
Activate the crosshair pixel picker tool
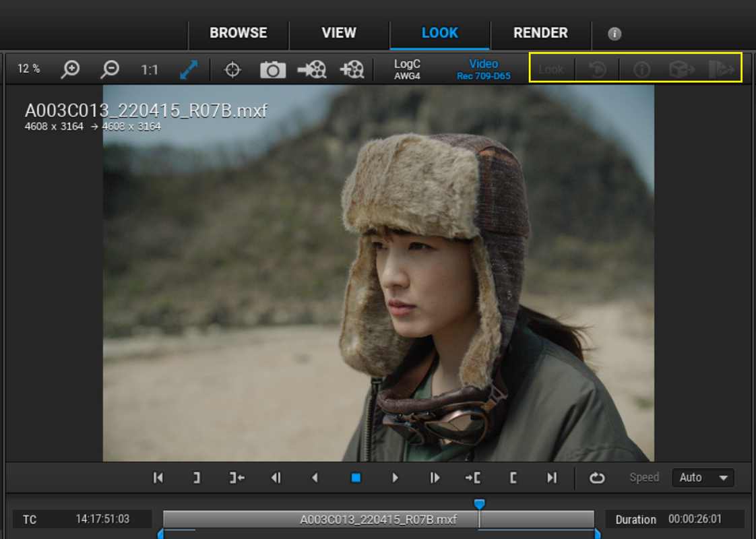[x=232, y=69]
